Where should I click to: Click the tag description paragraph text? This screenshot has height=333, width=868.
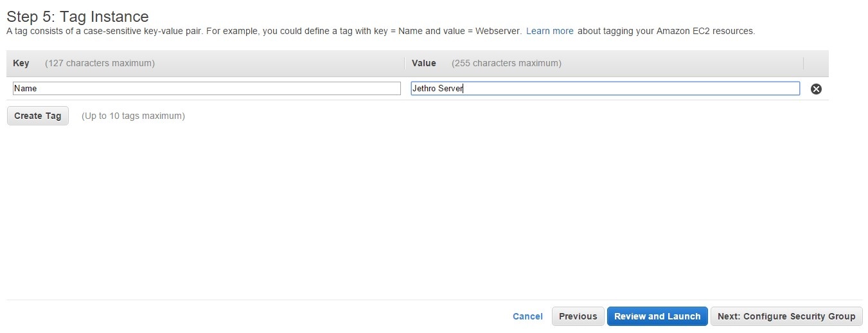(x=380, y=31)
